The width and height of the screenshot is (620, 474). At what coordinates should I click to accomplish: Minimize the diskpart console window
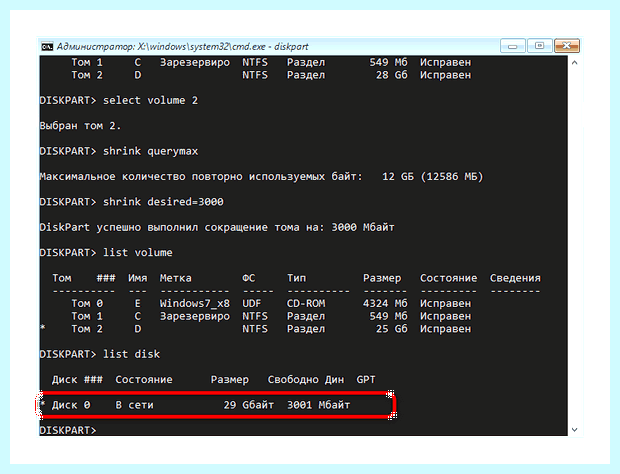[x=513, y=46]
